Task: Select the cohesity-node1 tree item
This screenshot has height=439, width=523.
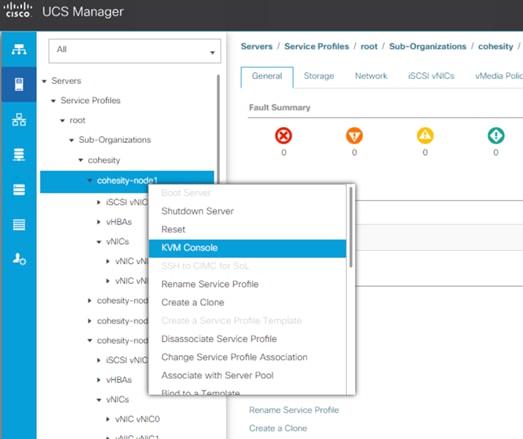Action: pos(127,181)
